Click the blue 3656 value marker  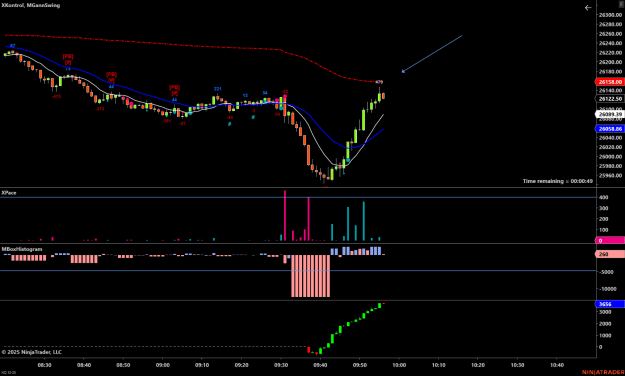[610, 304]
